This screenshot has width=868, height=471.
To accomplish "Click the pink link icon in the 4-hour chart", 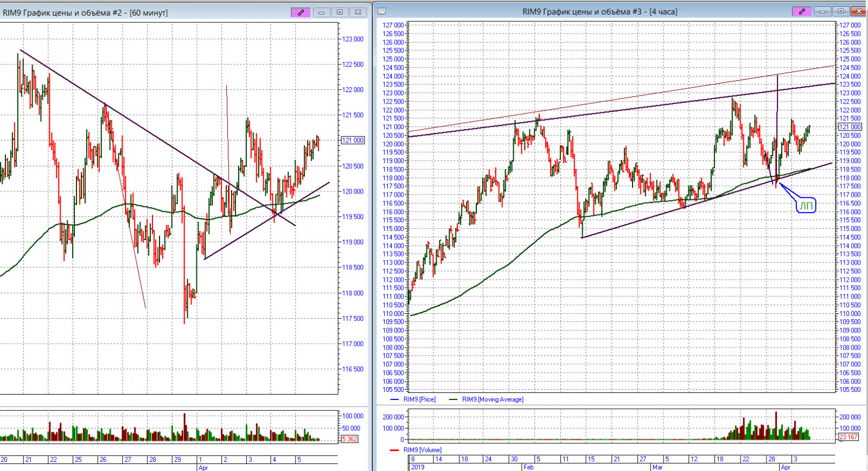I will pyautogui.click(x=801, y=11).
